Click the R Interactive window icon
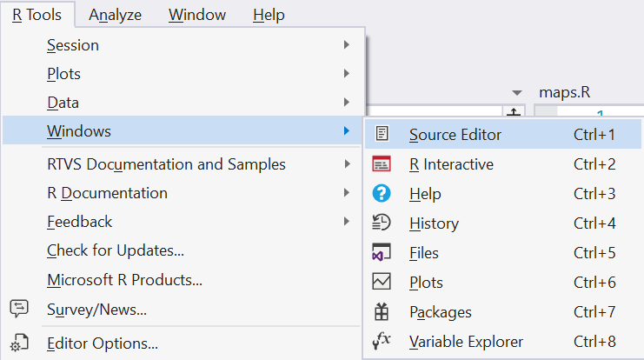Screen dimensions: 644x360 tap(382, 163)
